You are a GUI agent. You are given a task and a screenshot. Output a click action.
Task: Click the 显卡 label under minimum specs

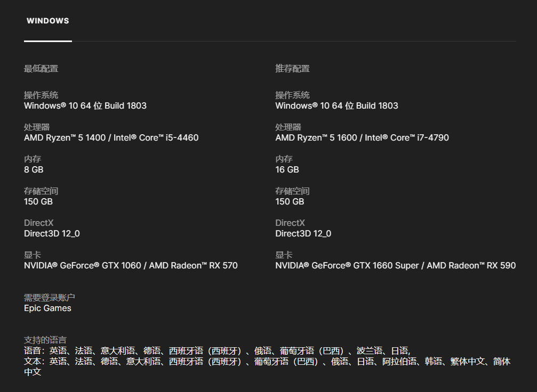click(x=33, y=255)
